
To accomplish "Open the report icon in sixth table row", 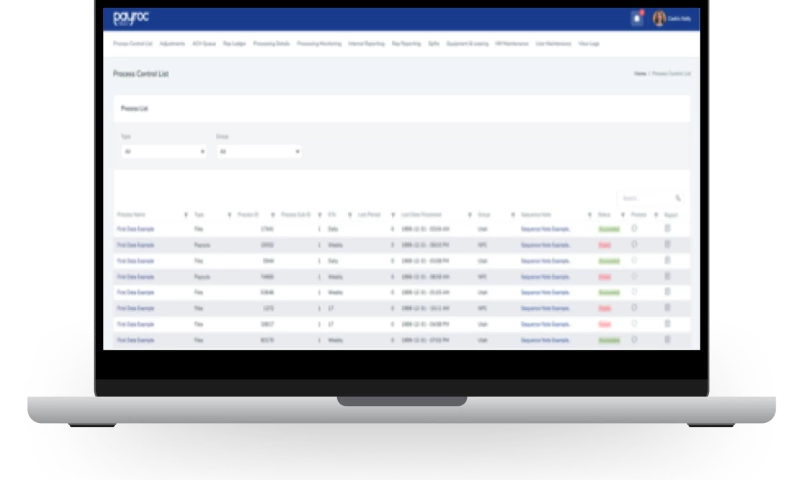I will [667, 308].
